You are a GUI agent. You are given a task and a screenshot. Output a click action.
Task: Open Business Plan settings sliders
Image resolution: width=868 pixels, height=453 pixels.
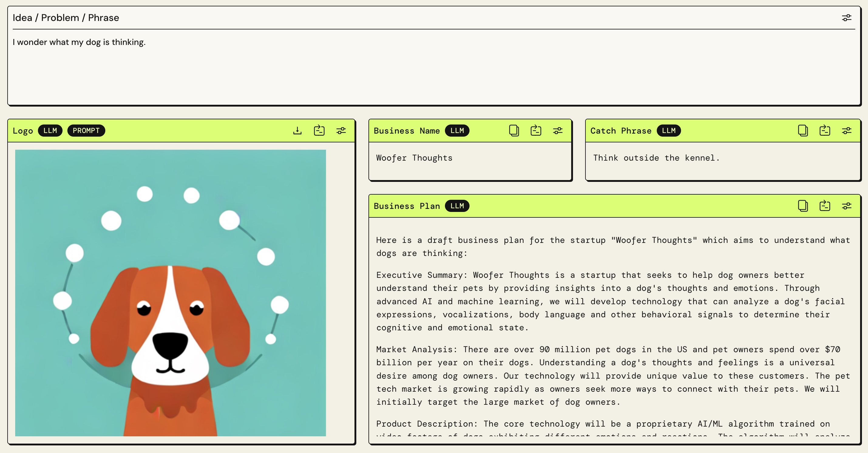pos(846,206)
